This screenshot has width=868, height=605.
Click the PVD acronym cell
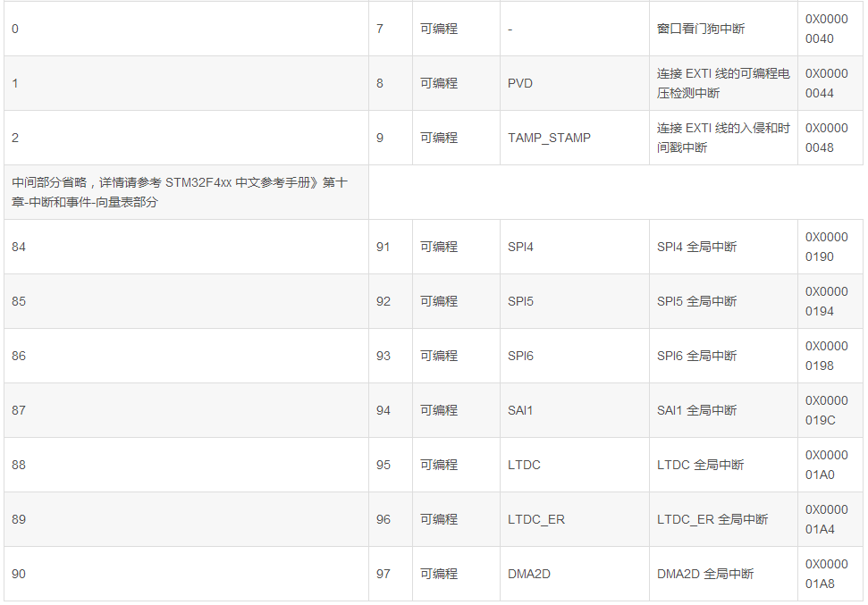pos(520,83)
